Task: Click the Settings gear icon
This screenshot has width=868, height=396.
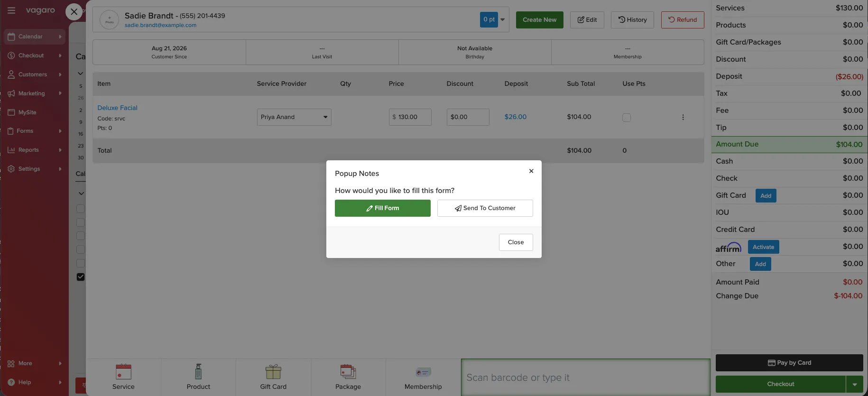Action: click(11, 169)
